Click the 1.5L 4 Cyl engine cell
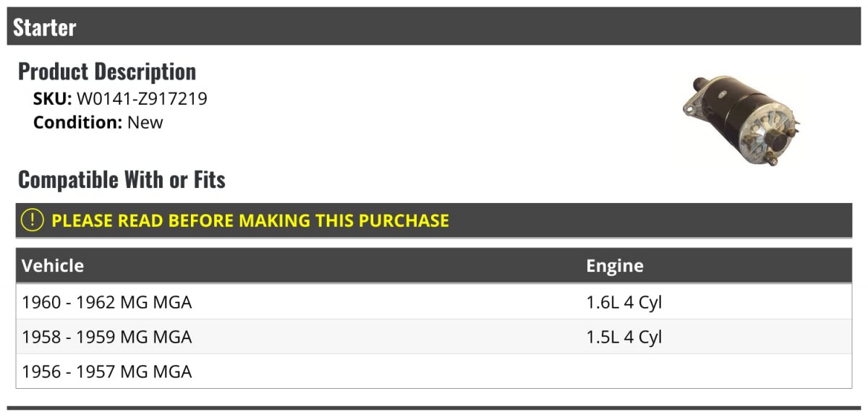868x417 pixels. (624, 337)
